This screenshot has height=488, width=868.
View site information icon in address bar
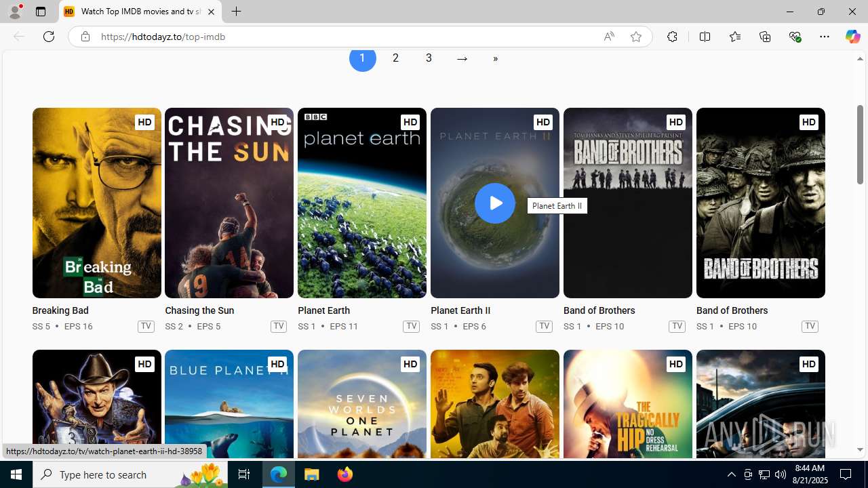pos(85,37)
